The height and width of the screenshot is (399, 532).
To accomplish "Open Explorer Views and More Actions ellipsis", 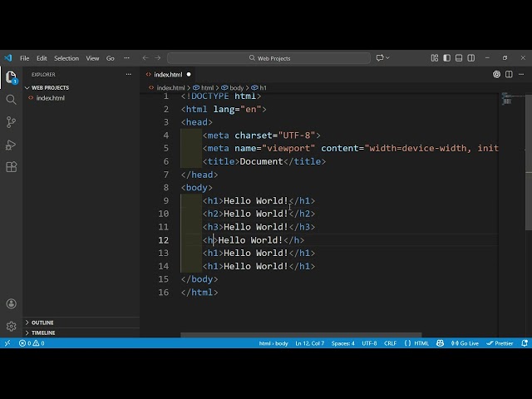I will coord(129,74).
